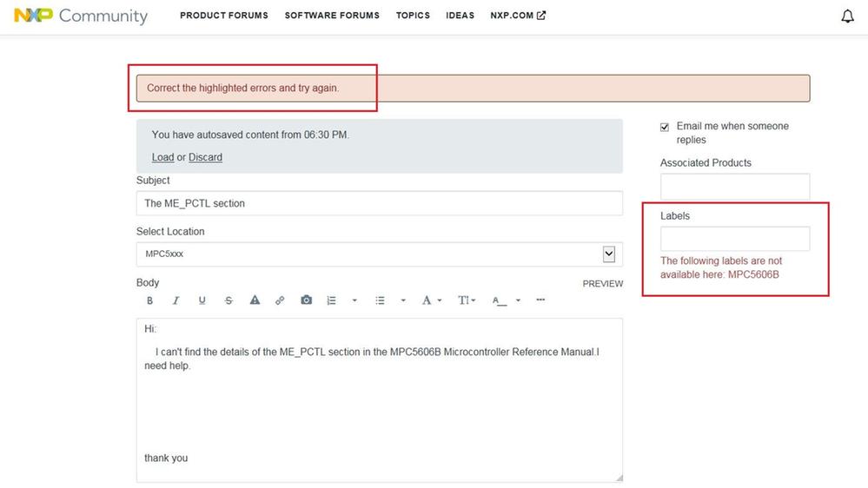The height and width of the screenshot is (488, 868).
Task: Select the labels not available error text
Action: (x=721, y=267)
